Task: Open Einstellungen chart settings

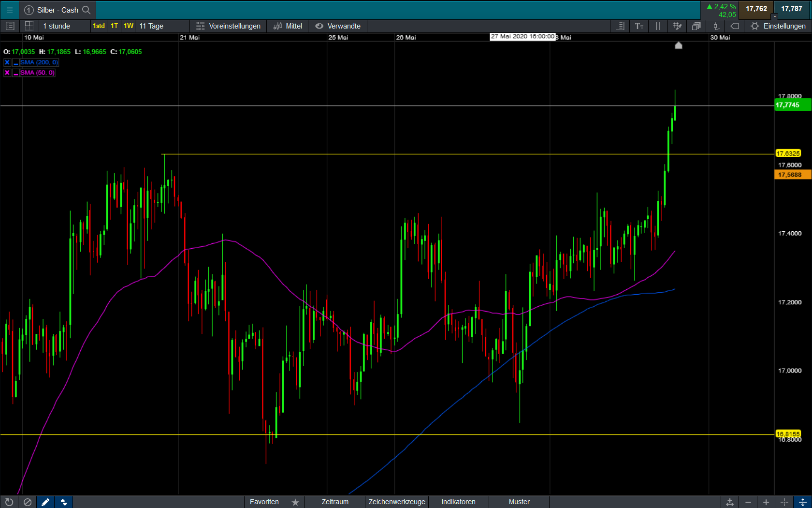Action: [x=778, y=26]
